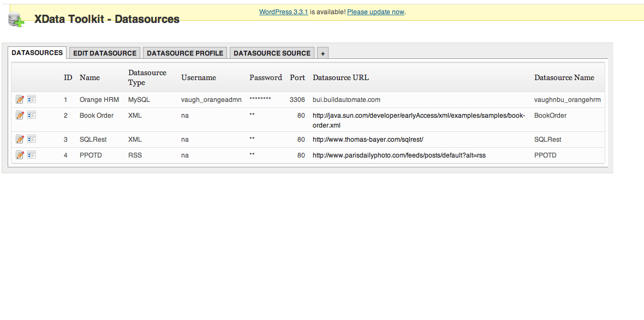Open the profile icon for Book Order row
The image size is (644, 320).
click(32, 115)
